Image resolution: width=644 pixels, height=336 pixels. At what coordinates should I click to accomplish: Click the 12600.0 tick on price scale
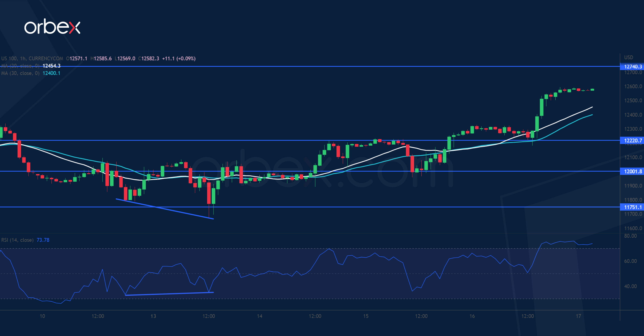point(633,86)
